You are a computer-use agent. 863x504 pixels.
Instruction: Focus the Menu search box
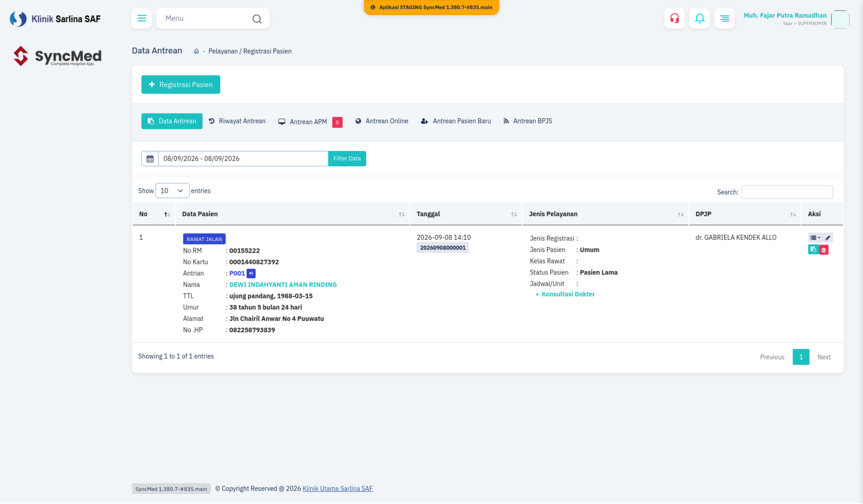(x=213, y=18)
